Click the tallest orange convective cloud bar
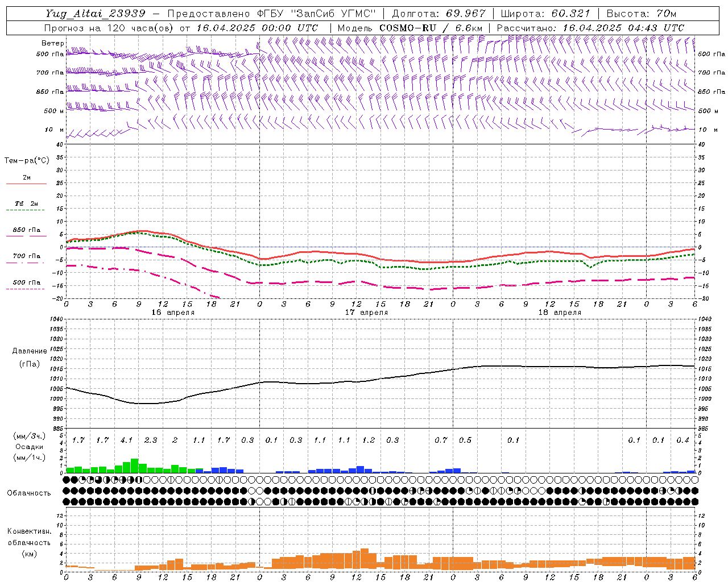Viewport: 728px width, 582px height. click(x=365, y=559)
